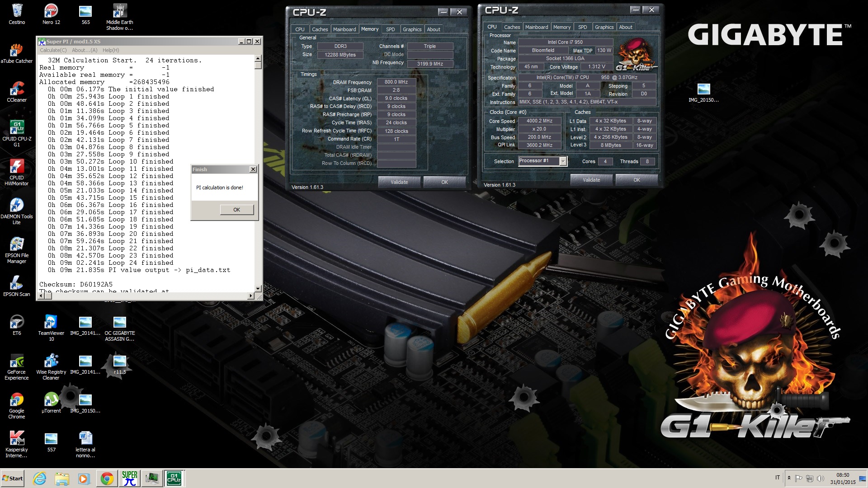Open the About tab in left CPU-Z
The height and width of the screenshot is (488, 868).
click(x=434, y=29)
